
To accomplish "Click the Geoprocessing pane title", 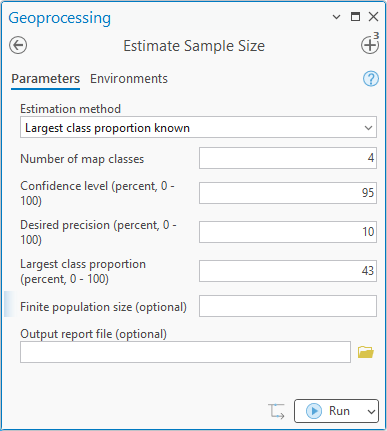I will click(60, 18).
